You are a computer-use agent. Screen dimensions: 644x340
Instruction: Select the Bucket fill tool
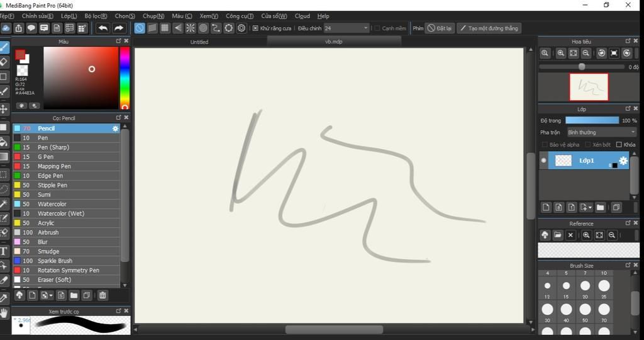(4, 142)
